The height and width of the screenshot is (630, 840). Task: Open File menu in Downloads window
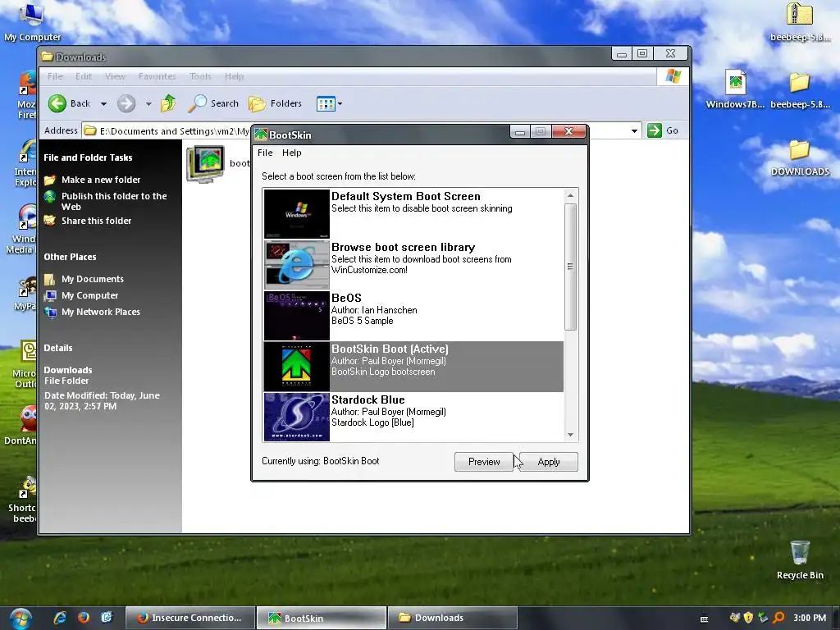pos(55,76)
